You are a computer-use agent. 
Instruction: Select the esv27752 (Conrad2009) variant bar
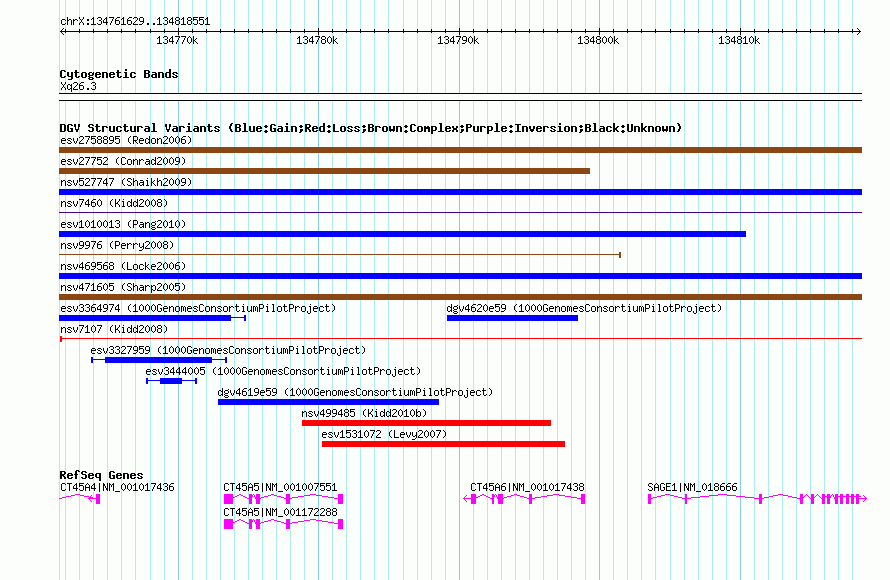pos(324,171)
